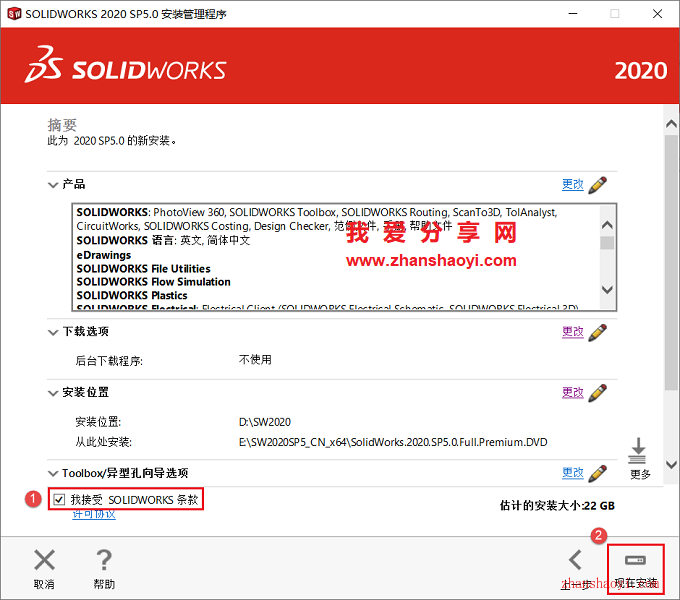Image resolution: width=680 pixels, height=600 pixels.
Task: Select eDrawings in product list
Action: coord(104,255)
